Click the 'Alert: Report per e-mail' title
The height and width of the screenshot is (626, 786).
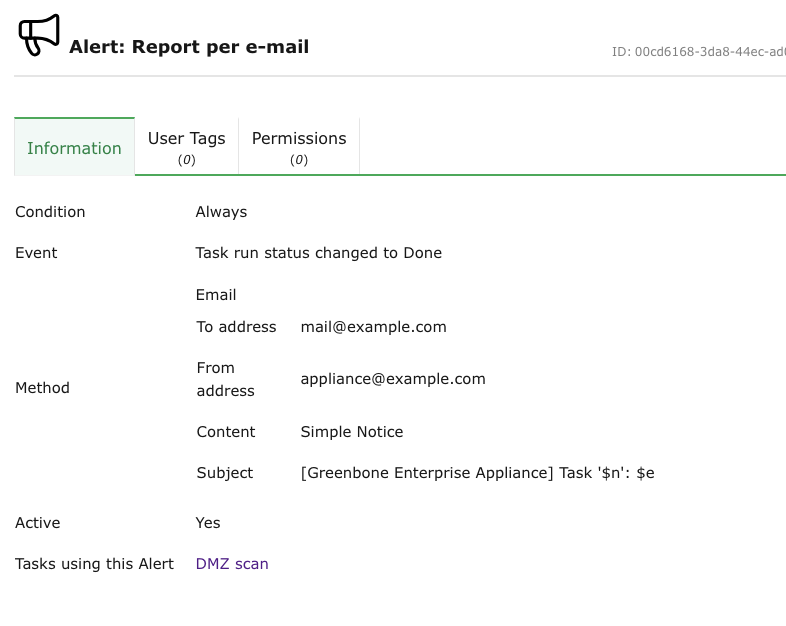tap(189, 47)
